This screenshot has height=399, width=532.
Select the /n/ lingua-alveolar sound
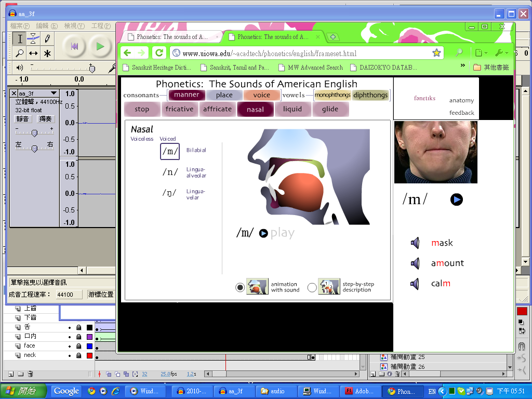point(170,172)
